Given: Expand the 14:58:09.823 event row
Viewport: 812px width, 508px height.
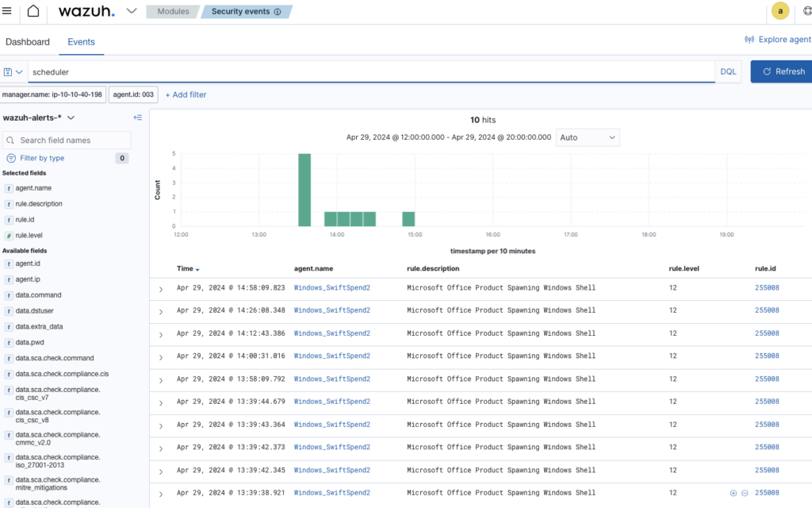Looking at the screenshot, I should point(161,289).
